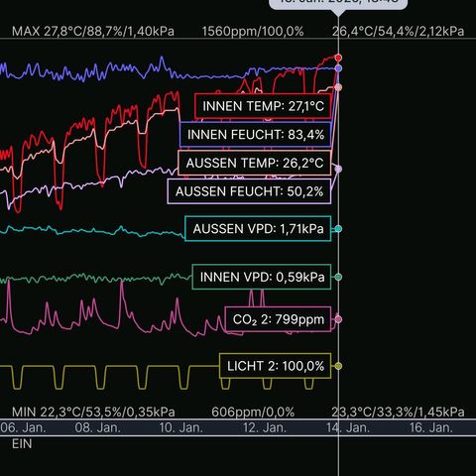Screen dimensions: 476x476
Task: Click the blue inside humidity data point
Action: (x=338, y=68)
